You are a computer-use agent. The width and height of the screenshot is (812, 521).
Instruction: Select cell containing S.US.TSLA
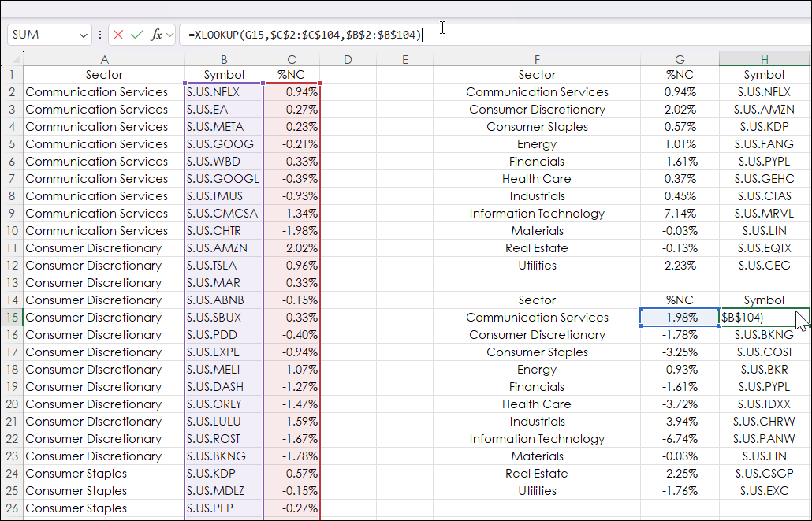[x=224, y=266]
